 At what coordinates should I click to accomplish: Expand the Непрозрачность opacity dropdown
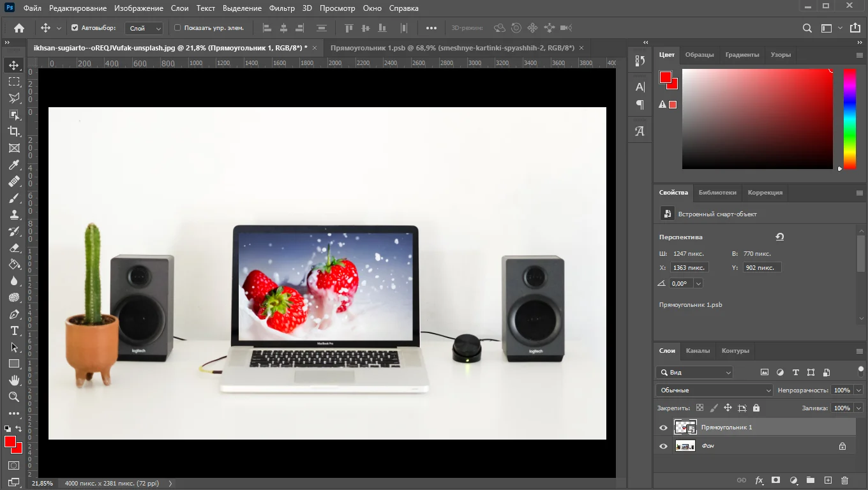[858, 390]
